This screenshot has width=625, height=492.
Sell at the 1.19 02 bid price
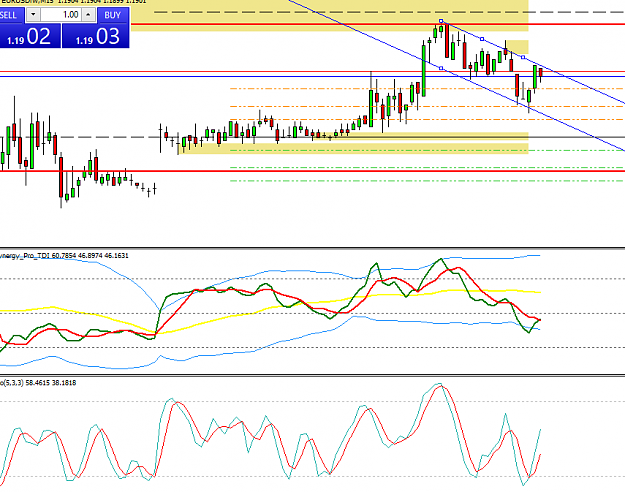pyautogui.click(x=30, y=35)
